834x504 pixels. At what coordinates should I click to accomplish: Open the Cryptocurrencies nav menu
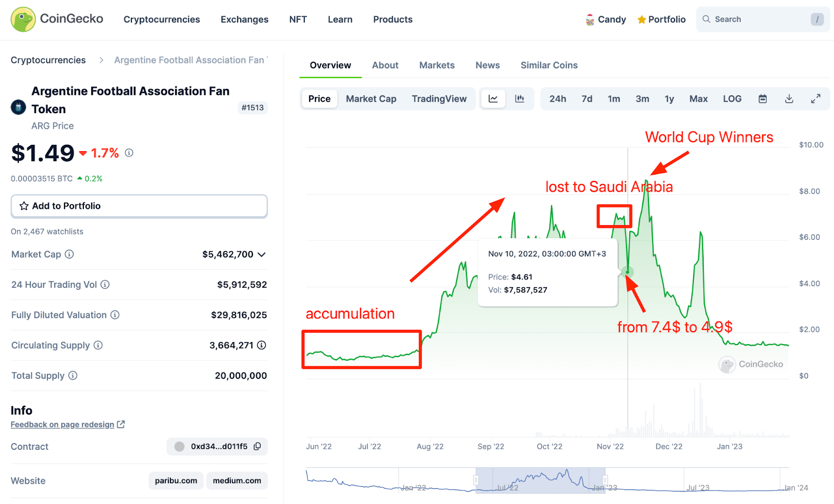[x=162, y=19]
